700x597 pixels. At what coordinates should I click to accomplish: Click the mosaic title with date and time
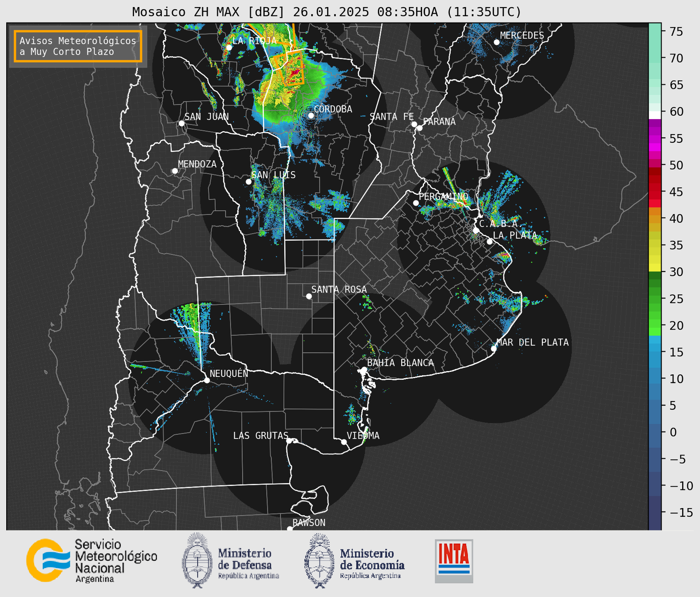[x=327, y=12]
